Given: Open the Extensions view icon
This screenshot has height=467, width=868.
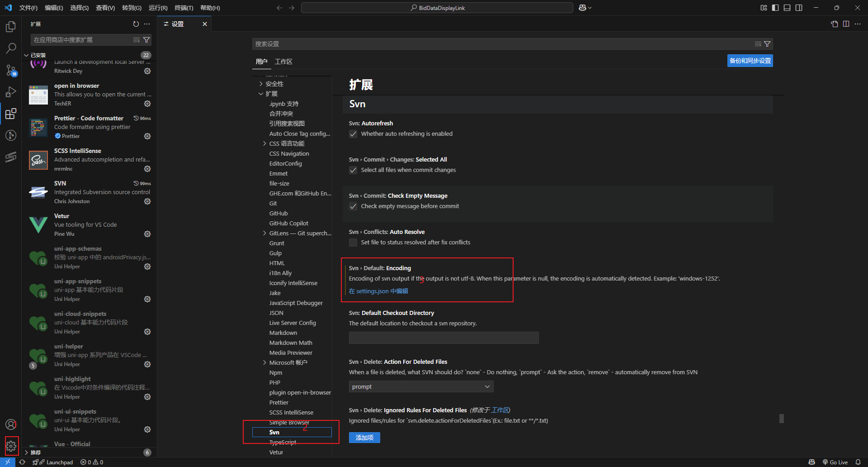Looking at the screenshot, I should [11, 114].
